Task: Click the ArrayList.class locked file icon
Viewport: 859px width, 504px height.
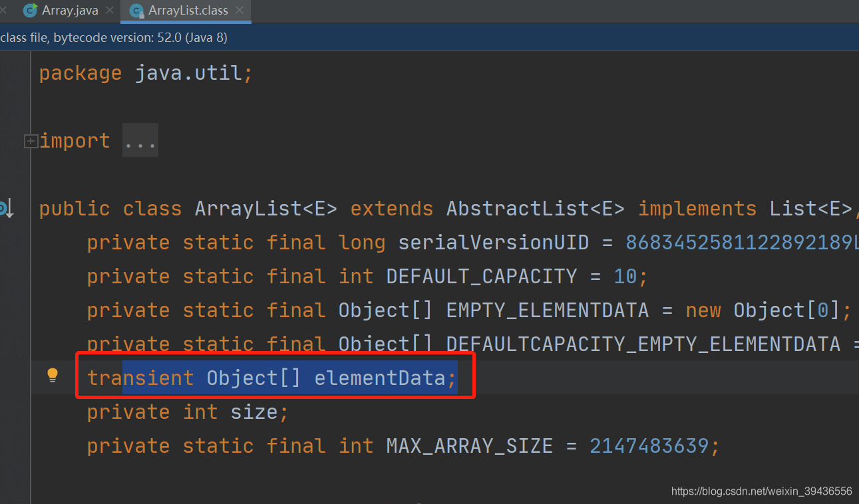Action: [x=137, y=11]
